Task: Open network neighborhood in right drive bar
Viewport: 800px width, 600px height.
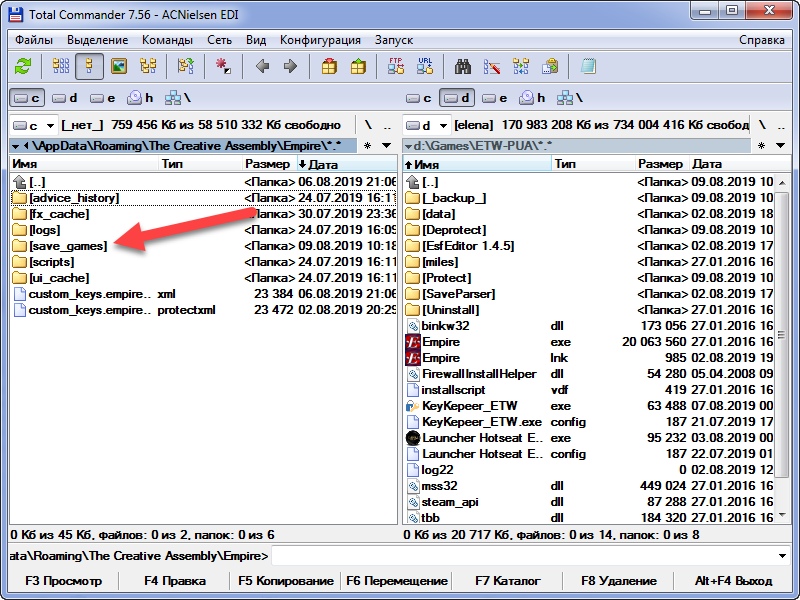Action: (x=569, y=98)
